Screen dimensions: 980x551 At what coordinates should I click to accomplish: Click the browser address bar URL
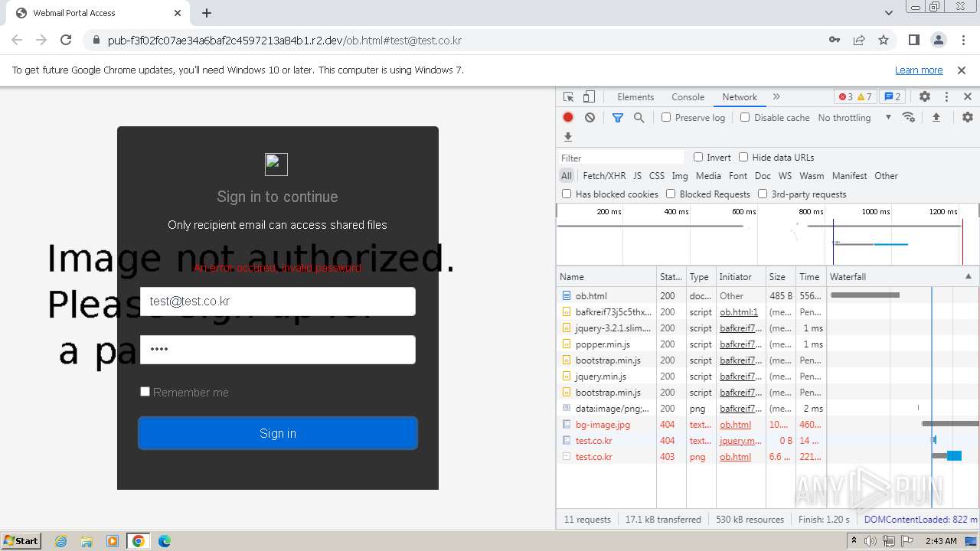click(285, 40)
